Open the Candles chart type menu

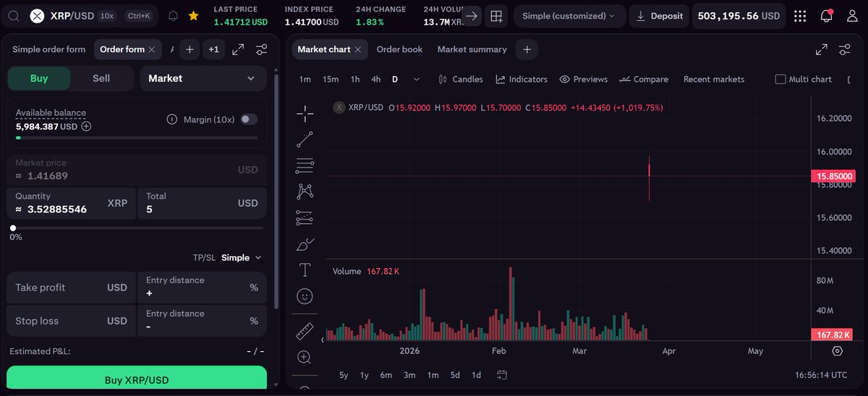[x=461, y=79]
